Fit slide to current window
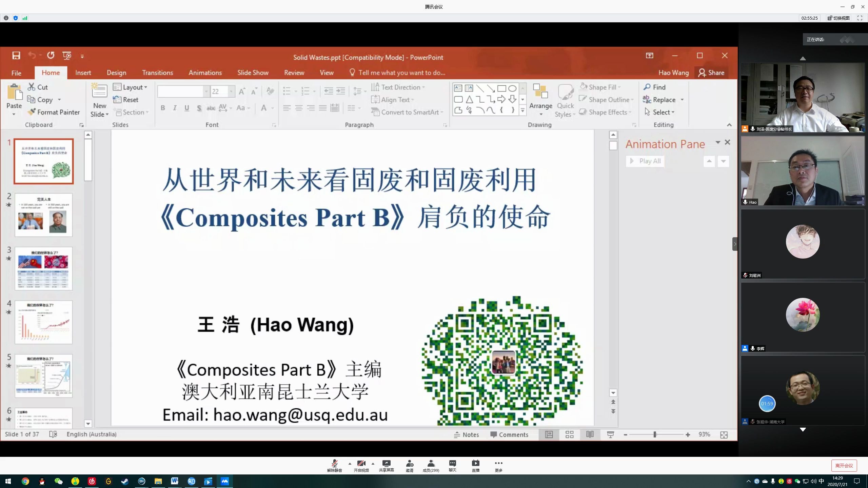The height and width of the screenshot is (488, 868). [x=724, y=434]
